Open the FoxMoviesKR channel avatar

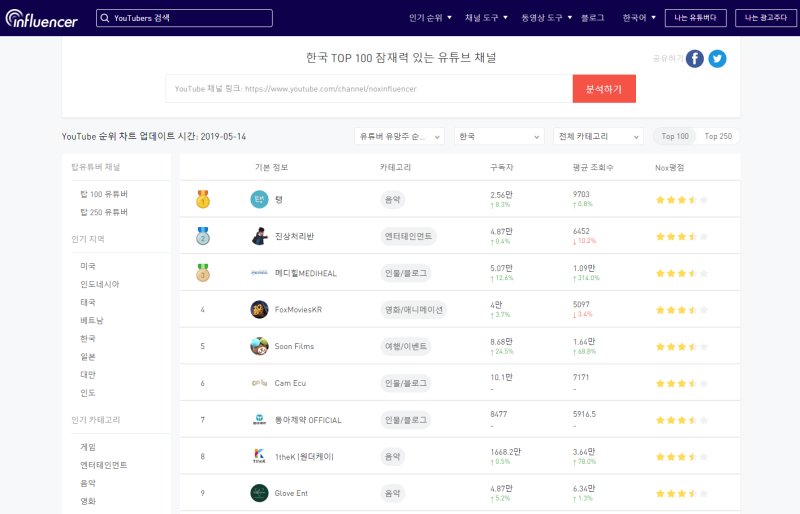coord(259,309)
